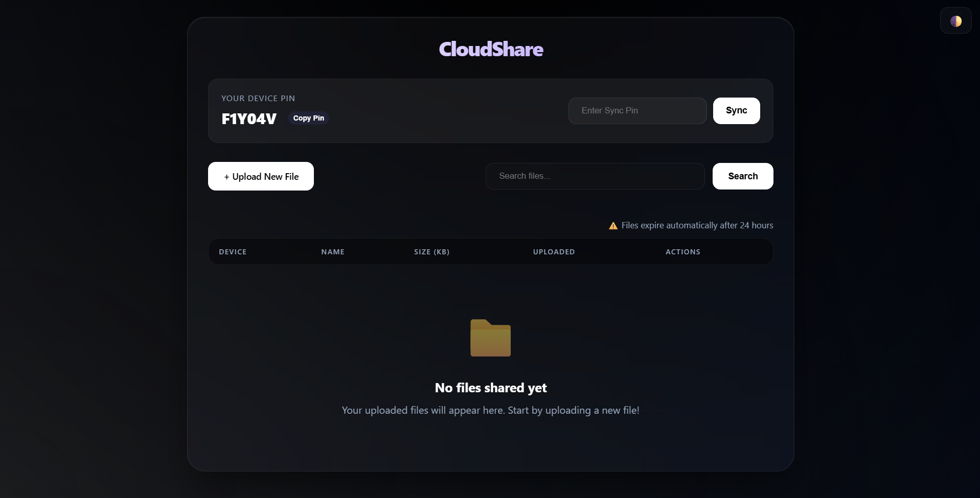
Task: Select the device pin F1Y04V text
Action: [249, 118]
